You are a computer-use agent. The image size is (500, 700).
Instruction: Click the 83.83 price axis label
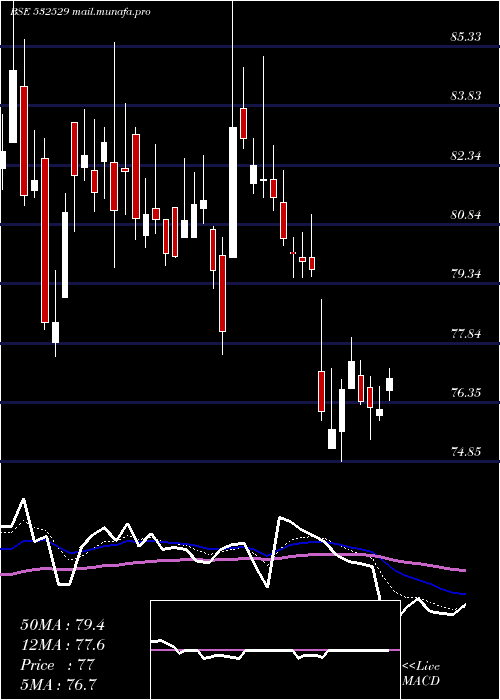[x=466, y=96]
